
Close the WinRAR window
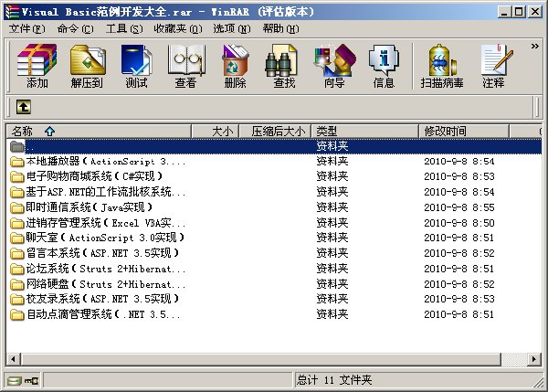point(534,12)
